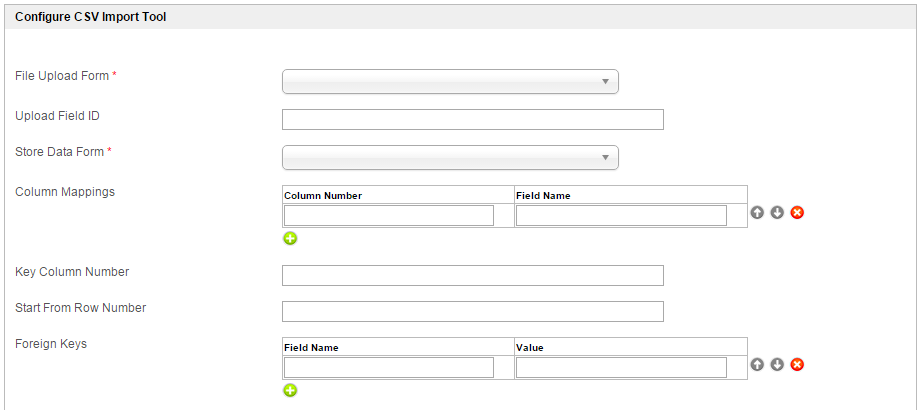The height and width of the screenshot is (410, 922).
Task: Move Column Mappings row up
Action: click(758, 213)
